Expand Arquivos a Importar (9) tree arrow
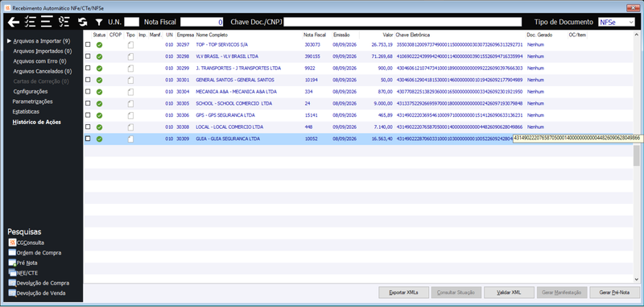 point(10,41)
